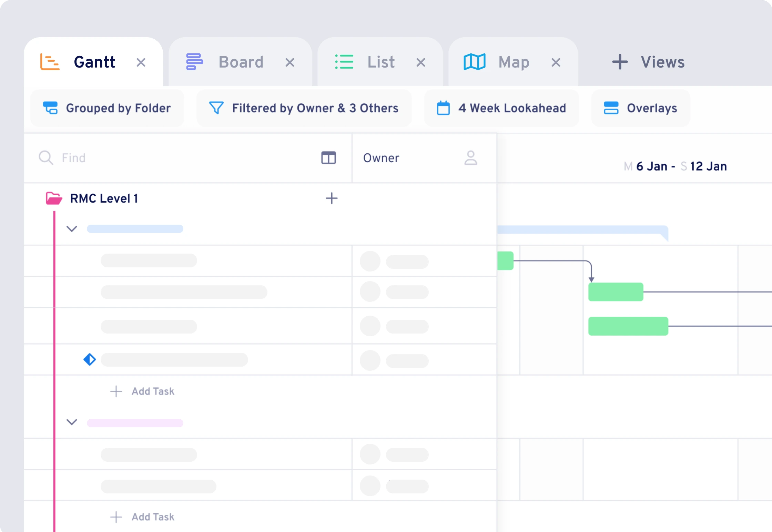Switch to the Board view tab

(x=241, y=62)
